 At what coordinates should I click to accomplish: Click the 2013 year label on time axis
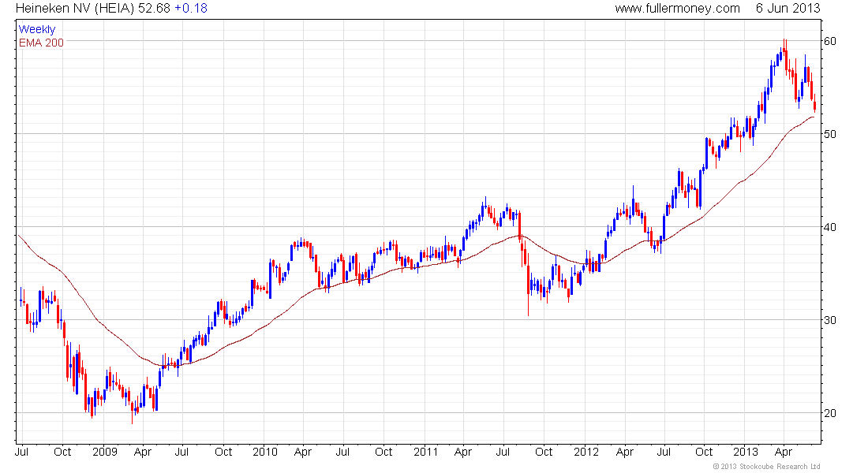[x=746, y=452]
